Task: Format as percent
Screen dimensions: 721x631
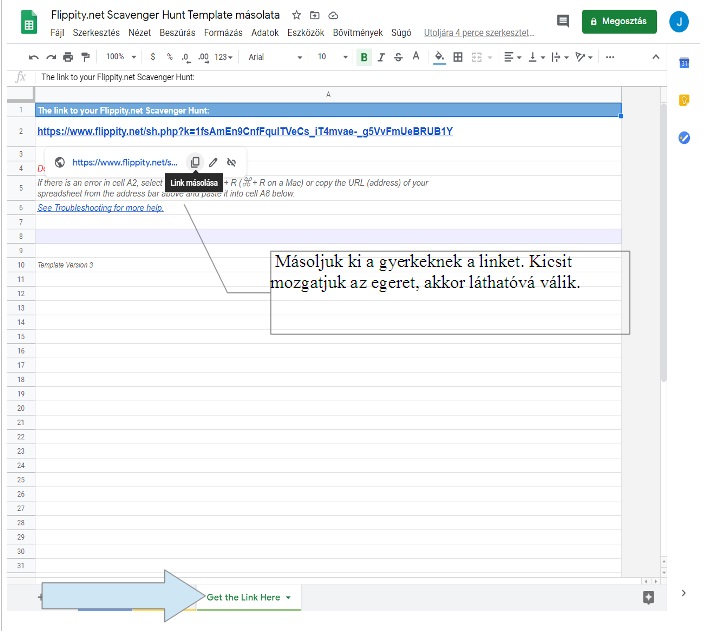Action: point(170,57)
